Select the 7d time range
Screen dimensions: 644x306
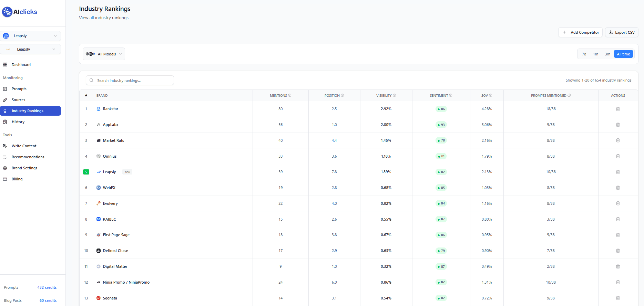point(584,54)
